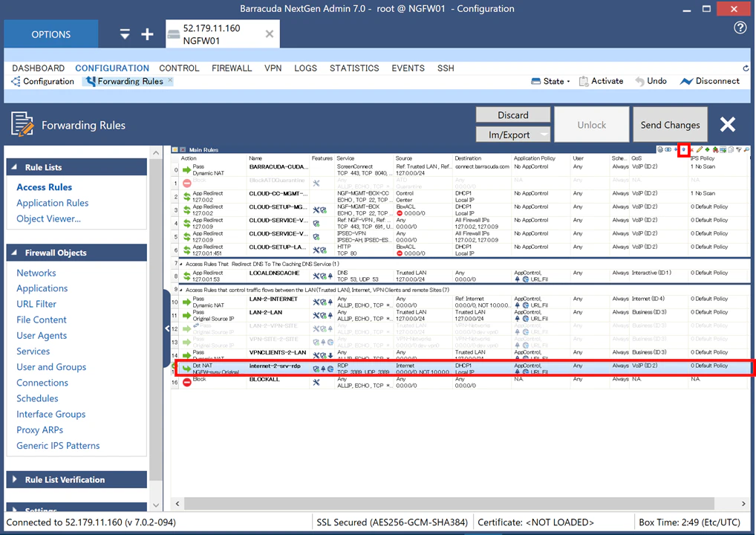The width and height of the screenshot is (756, 535).
Task: Click the red block icon of BLOCKALL rule
Action: tap(187, 382)
